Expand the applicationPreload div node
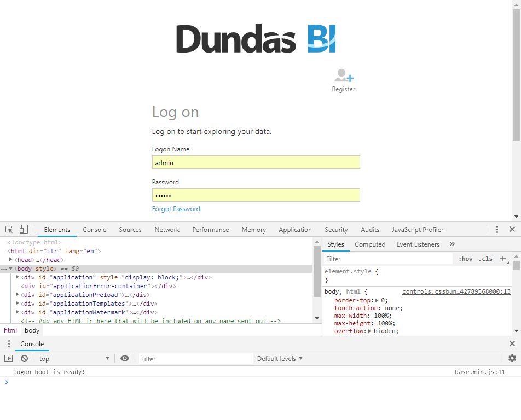Viewport: 521px width, 420px height. click(x=18, y=295)
